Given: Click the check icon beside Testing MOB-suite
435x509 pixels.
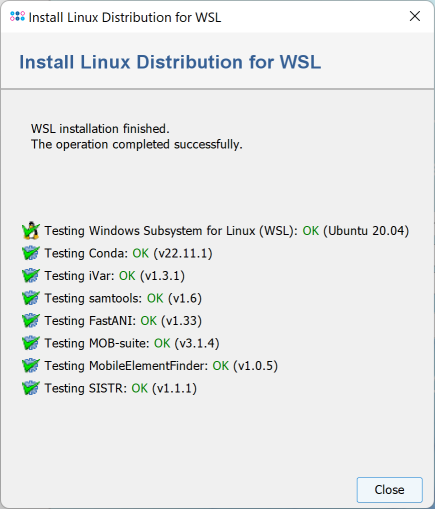Looking at the screenshot, I should [x=31, y=343].
